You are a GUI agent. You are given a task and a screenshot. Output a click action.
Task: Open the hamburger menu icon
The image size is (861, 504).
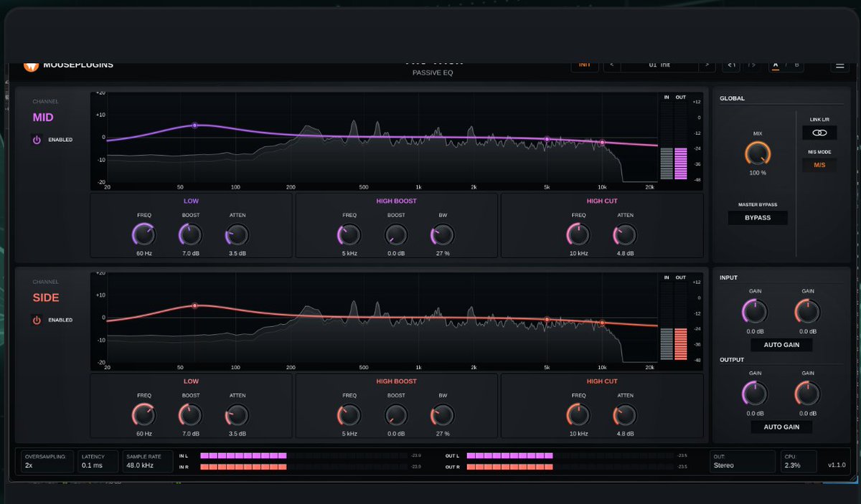click(839, 65)
